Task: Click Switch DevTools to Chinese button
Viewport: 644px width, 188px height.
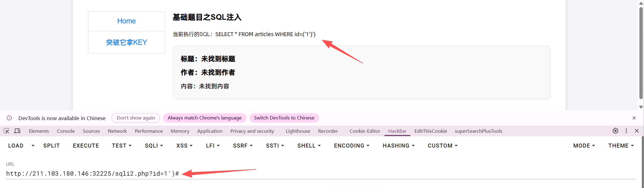Action: click(284, 118)
